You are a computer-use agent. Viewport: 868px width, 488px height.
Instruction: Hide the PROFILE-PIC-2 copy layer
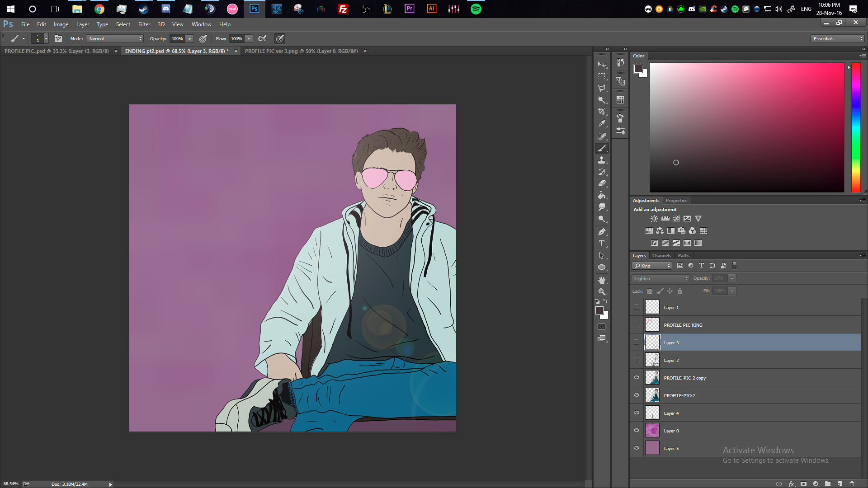pyautogui.click(x=637, y=378)
